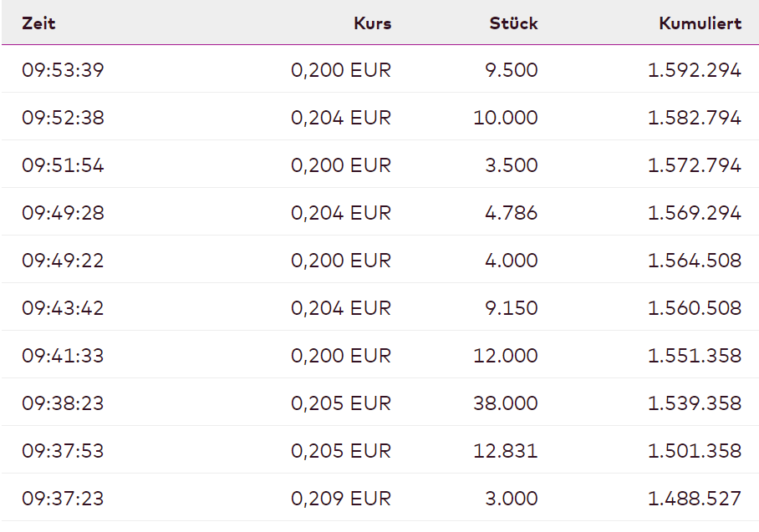Click the 09:43:42 timestamp

point(63,308)
